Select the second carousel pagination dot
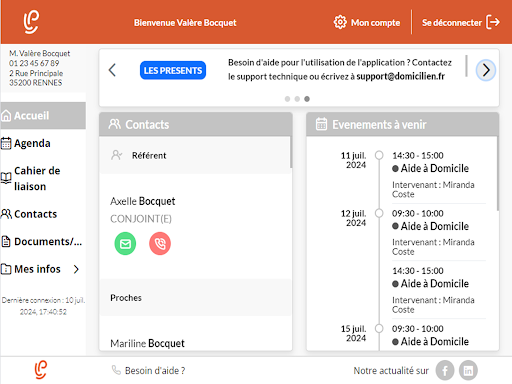 click(x=297, y=99)
